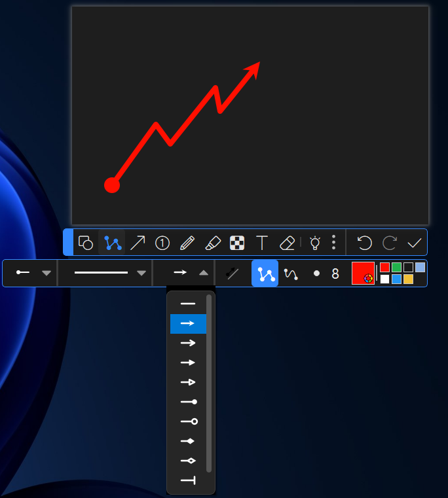This screenshot has height=498, width=448.
Task: Open the line start cap dropdown
Action: point(47,273)
